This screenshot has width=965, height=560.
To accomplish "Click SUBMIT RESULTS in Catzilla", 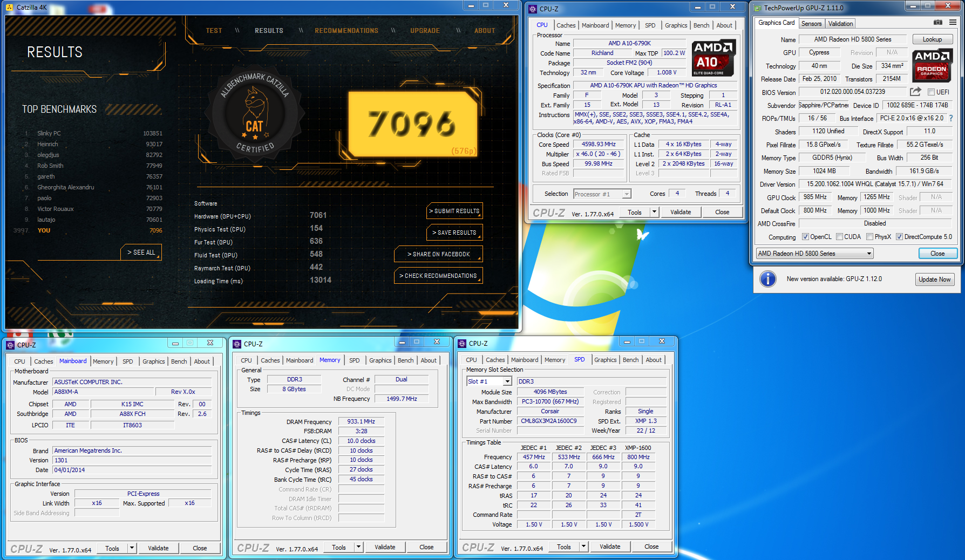I will pos(454,211).
